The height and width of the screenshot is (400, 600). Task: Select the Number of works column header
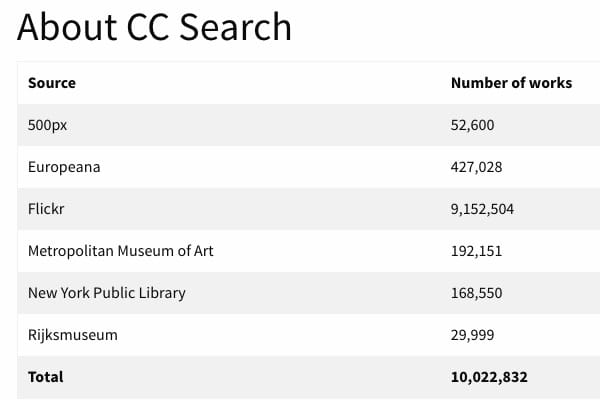tap(511, 83)
